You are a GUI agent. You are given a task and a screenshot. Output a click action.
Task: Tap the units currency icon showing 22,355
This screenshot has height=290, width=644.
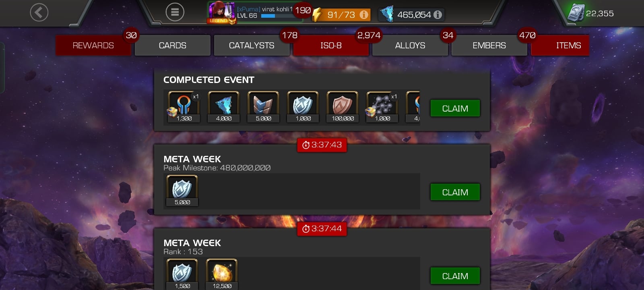coord(576,13)
